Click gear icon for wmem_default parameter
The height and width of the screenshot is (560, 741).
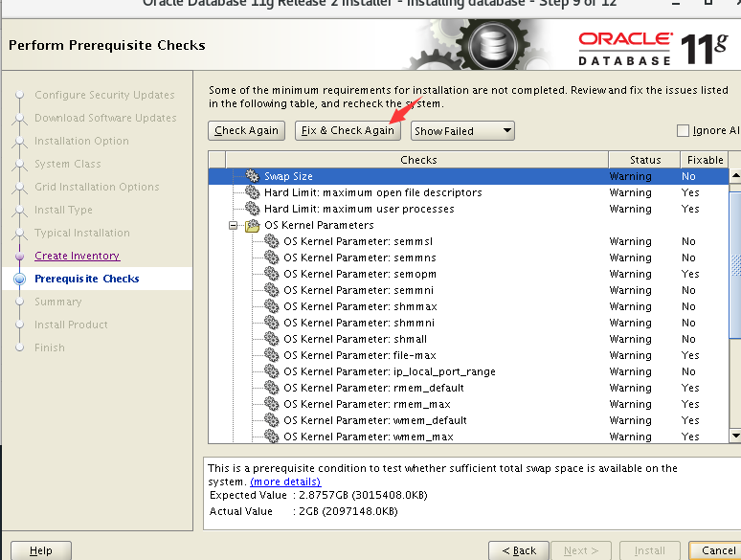[x=272, y=420]
